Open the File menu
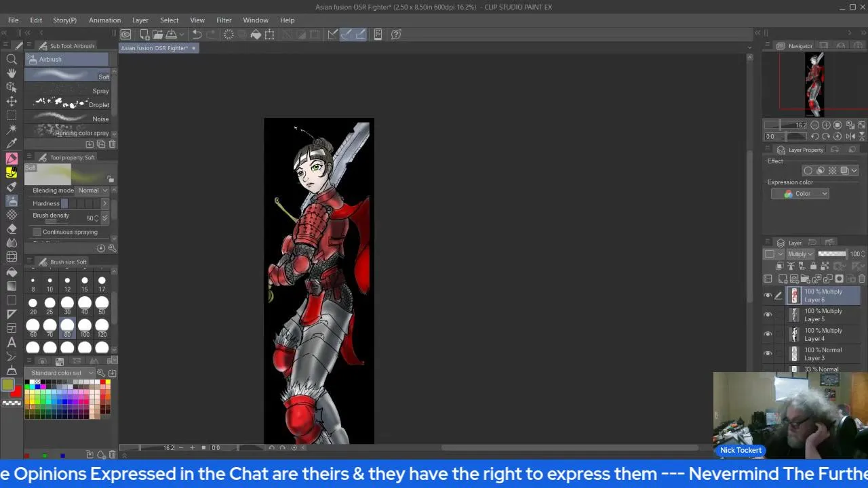Viewport: 868px width, 488px height. click(13, 20)
